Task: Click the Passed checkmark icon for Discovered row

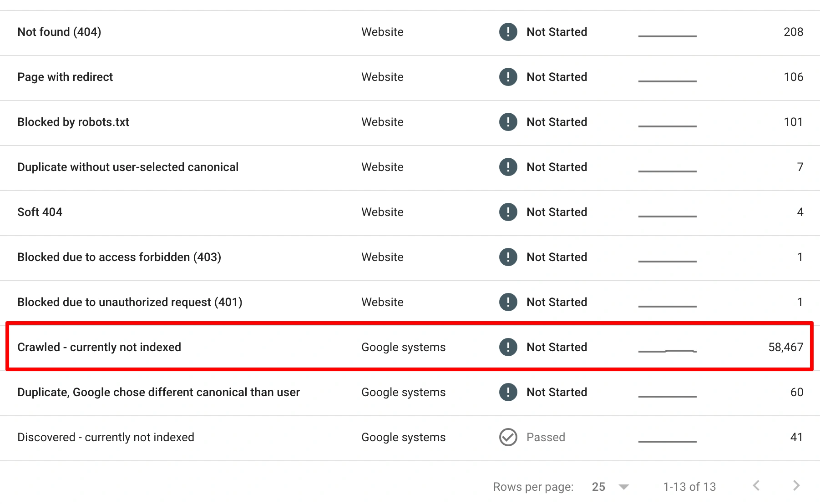Action: point(508,437)
